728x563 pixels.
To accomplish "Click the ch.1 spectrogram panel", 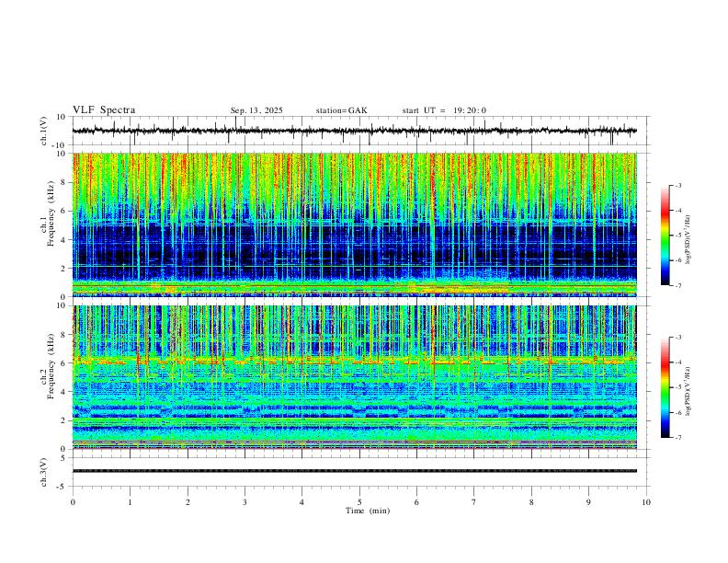I will [x=355, y=224].
